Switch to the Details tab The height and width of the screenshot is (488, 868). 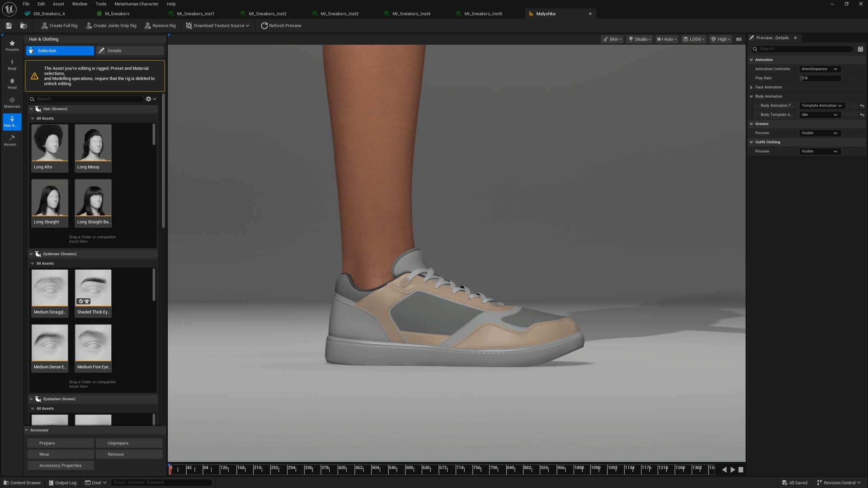[x=130, y=51]
